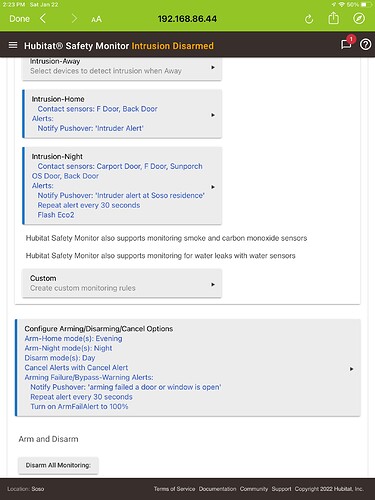Viewport: 375px width, 500px height.
Task: Open the hamburger navigation menu
Action: tap(13, 45)
